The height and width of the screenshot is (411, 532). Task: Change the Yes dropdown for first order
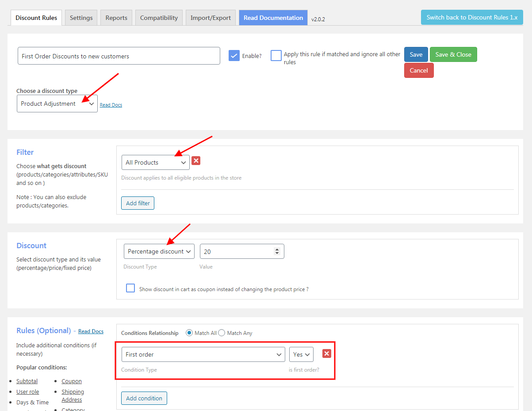[x=301, y=354]
